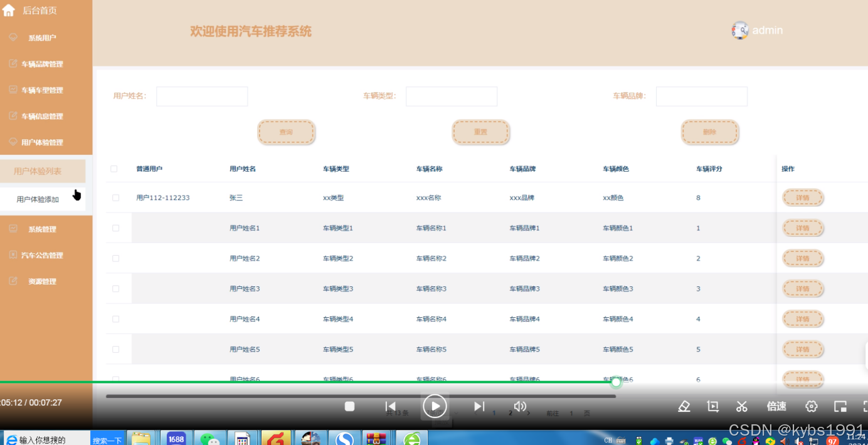
Task: Open 详情 for the 用户姓名3 row
Action: [x=803, y=288]
